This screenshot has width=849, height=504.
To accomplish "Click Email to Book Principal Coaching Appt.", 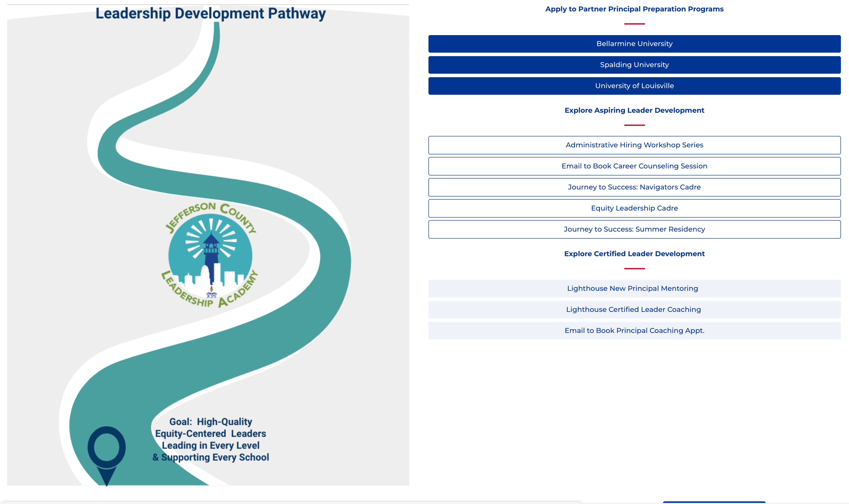I will (x=634, y=331).
